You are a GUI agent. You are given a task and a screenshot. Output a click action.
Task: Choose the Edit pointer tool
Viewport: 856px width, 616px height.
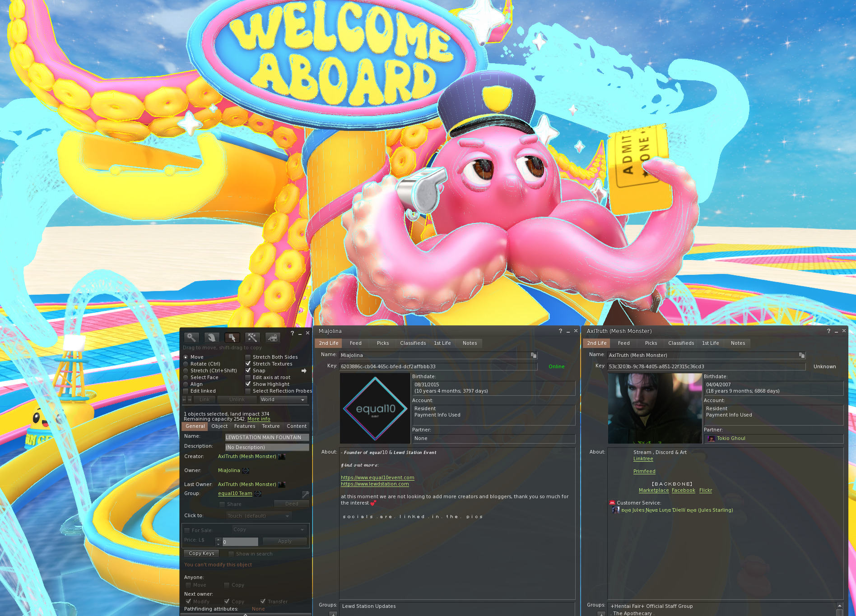(232, 338)
